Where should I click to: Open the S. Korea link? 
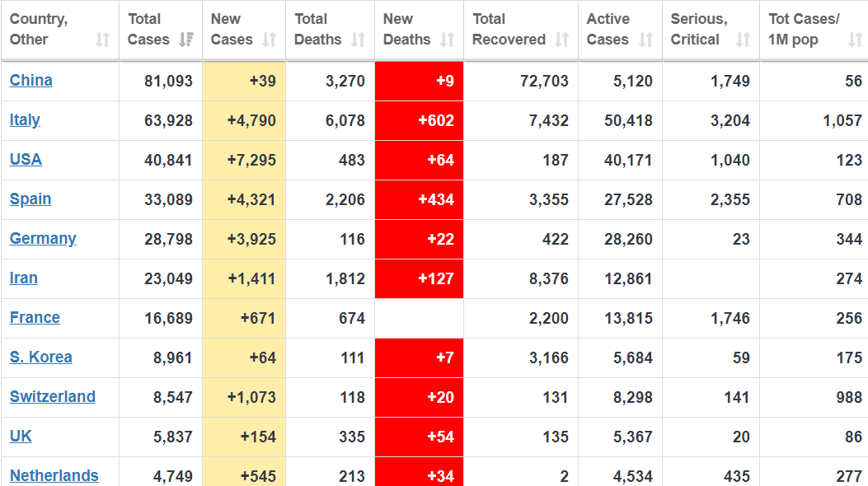pos(41,357)
